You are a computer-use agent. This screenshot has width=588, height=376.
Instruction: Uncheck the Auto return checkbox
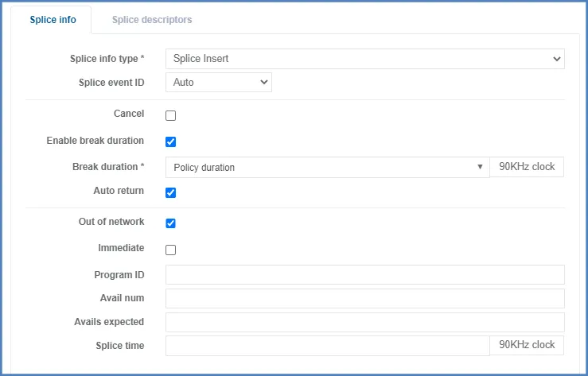[x=170, y=192]
